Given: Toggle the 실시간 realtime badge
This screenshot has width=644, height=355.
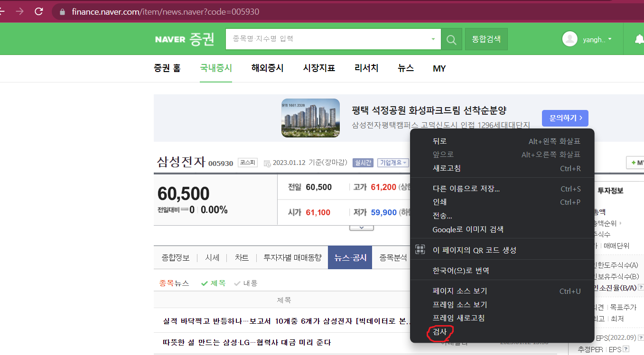Looking at the screenshot, I should click(x=363, y=163).
